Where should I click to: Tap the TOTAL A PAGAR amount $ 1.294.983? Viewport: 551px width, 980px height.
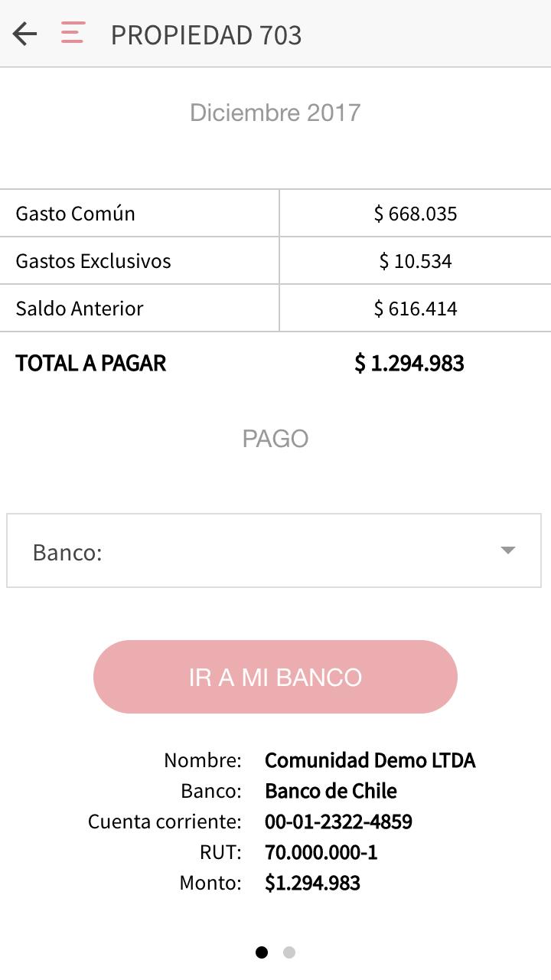[x=409, y=363]
